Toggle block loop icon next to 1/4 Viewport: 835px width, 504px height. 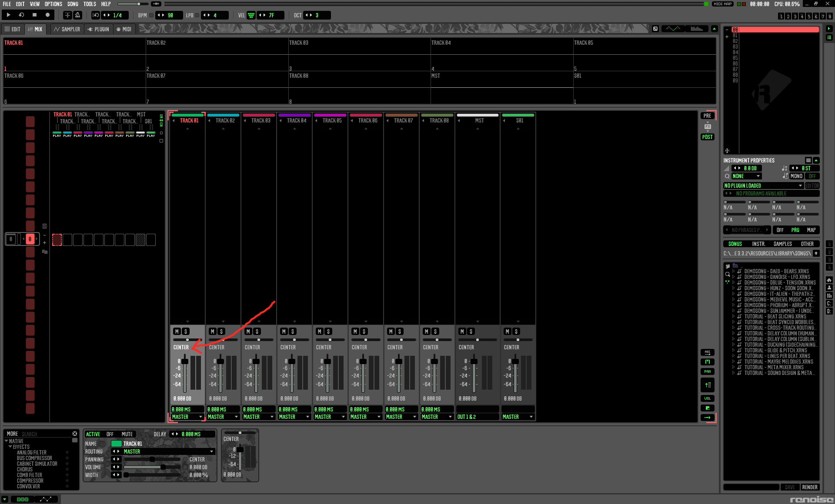pyautogui.click(x=96, y=15)
